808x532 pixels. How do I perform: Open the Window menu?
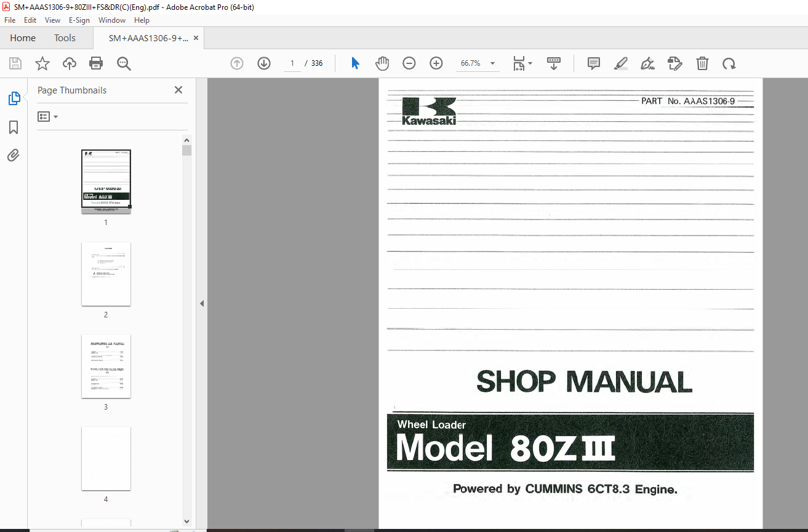112,20
